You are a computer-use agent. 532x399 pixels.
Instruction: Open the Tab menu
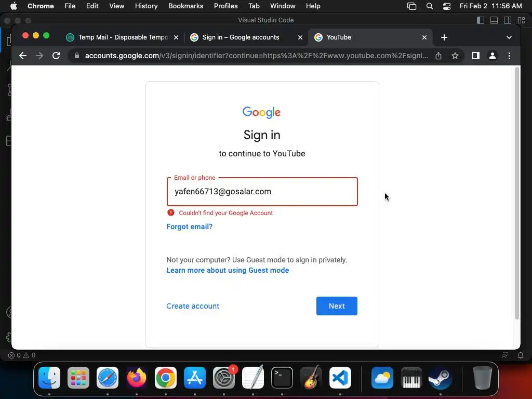(254, 6)
